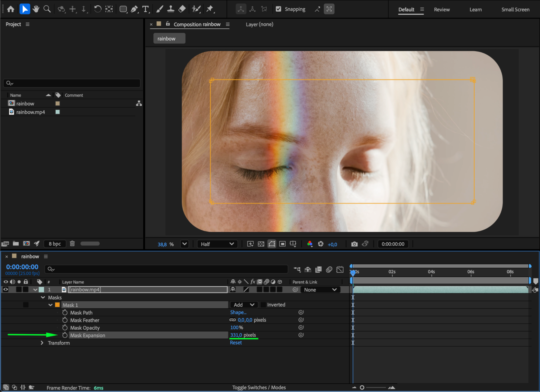This screenshot has width=540, height=392.
Task: Click Mask 1 orange color swatch
Action: pyautogui.click(x=57, y=305)
